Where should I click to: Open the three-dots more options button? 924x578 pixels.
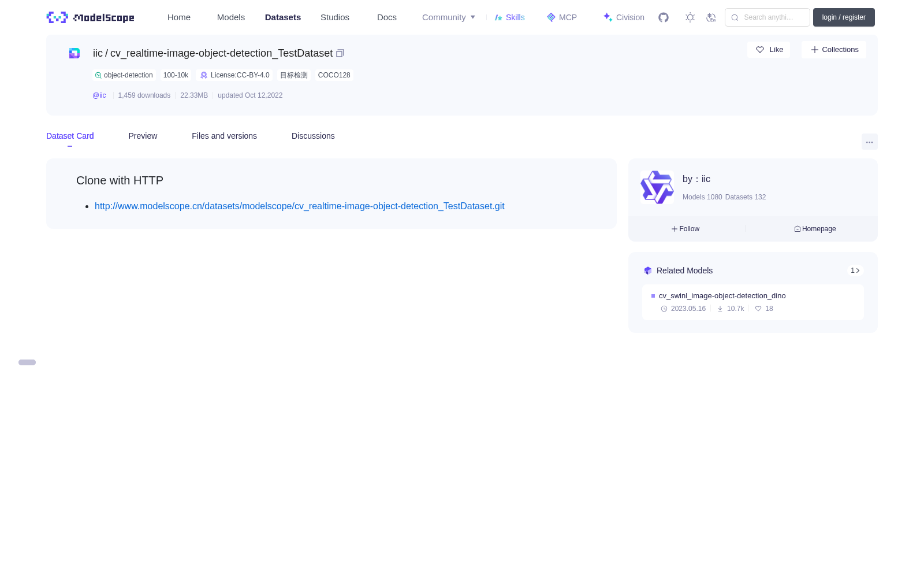(869, 142)
